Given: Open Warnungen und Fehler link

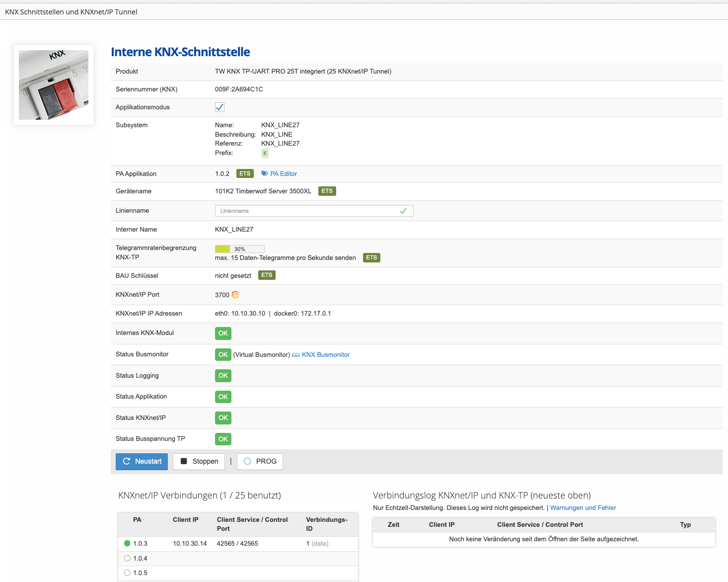Looking at the screenshot, I should [x=583, y=507].
